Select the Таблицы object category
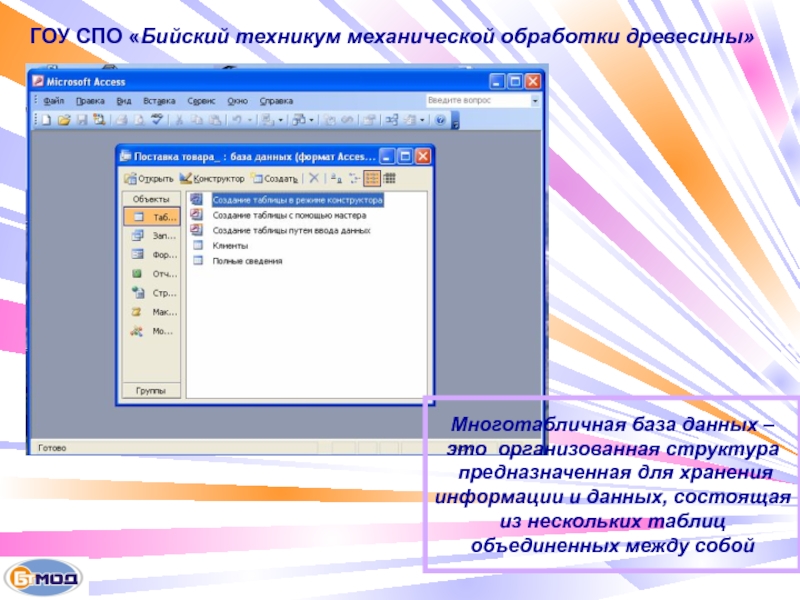800x600 pixels. tap(152, 217)
